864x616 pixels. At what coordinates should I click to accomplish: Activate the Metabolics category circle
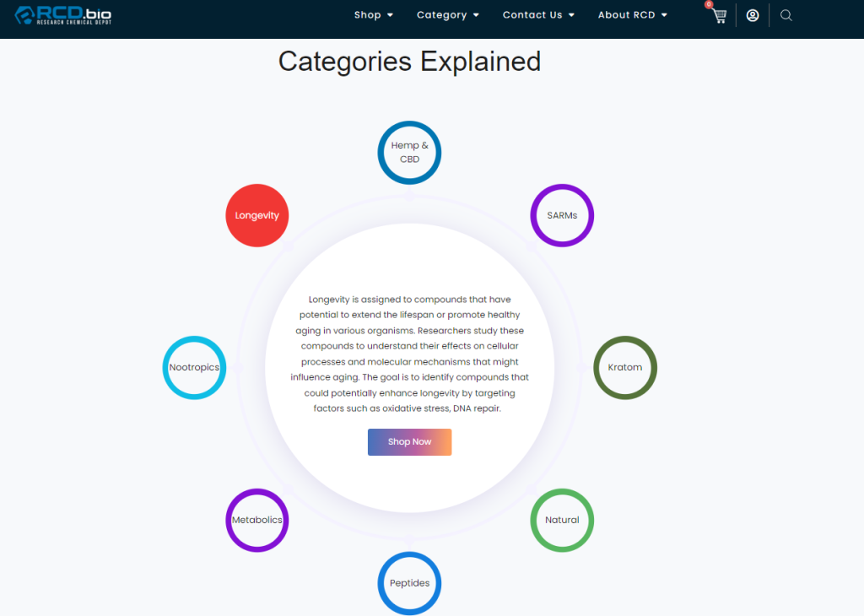pyautogui.click(x=256, y=520)
